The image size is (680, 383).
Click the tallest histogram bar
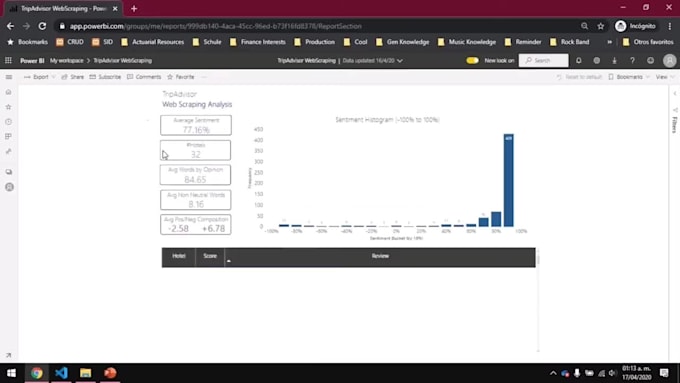(508, 180)
